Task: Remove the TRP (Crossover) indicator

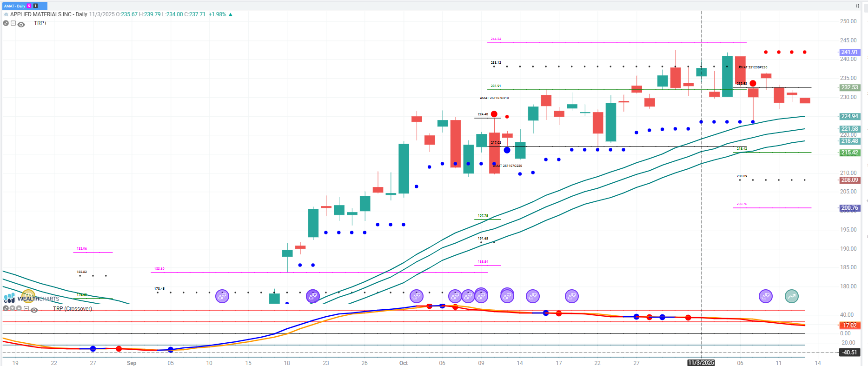Action: click(6, 308)
